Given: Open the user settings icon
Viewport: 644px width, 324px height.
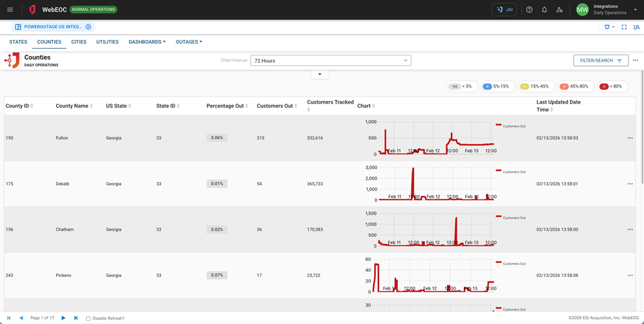Looking at the screenshot, I should click(x=559, y=10).
